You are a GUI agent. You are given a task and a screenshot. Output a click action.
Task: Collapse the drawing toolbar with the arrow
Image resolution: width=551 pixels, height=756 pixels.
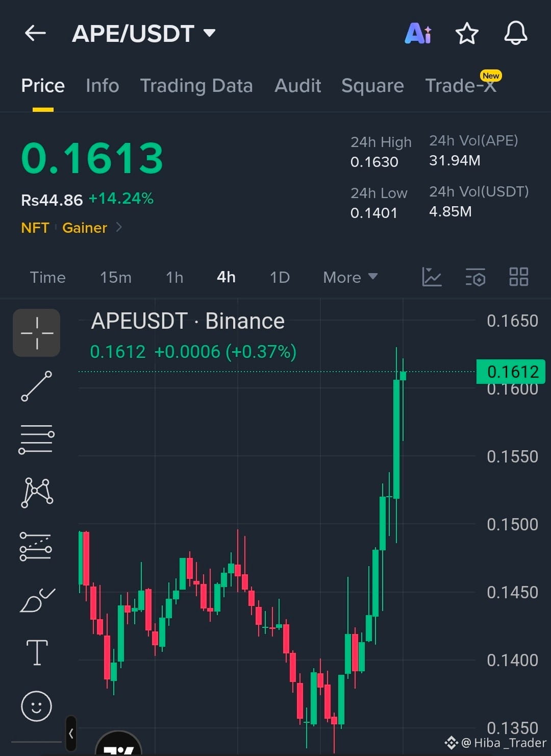pos(71,734)
